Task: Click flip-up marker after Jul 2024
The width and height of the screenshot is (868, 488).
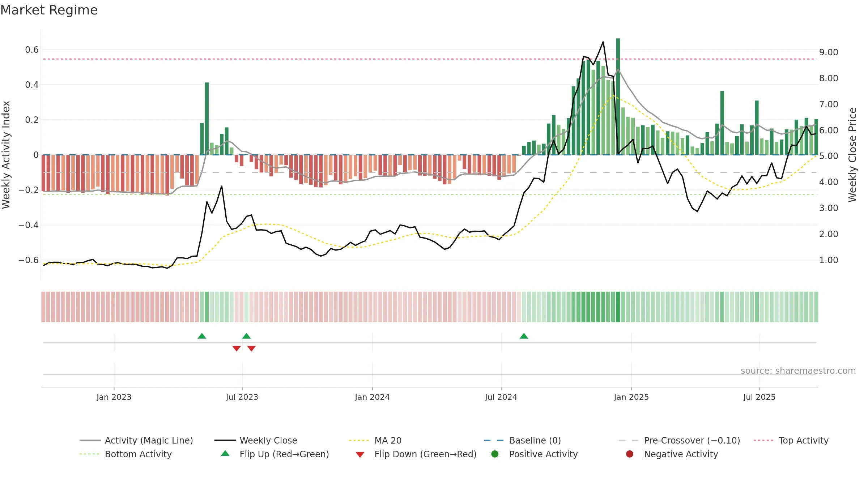Action: [524, 336]
